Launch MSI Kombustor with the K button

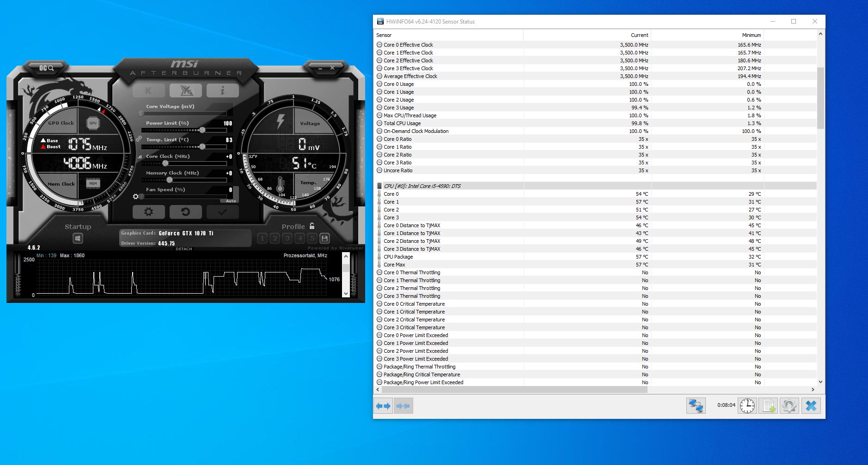tap(148, 91)
